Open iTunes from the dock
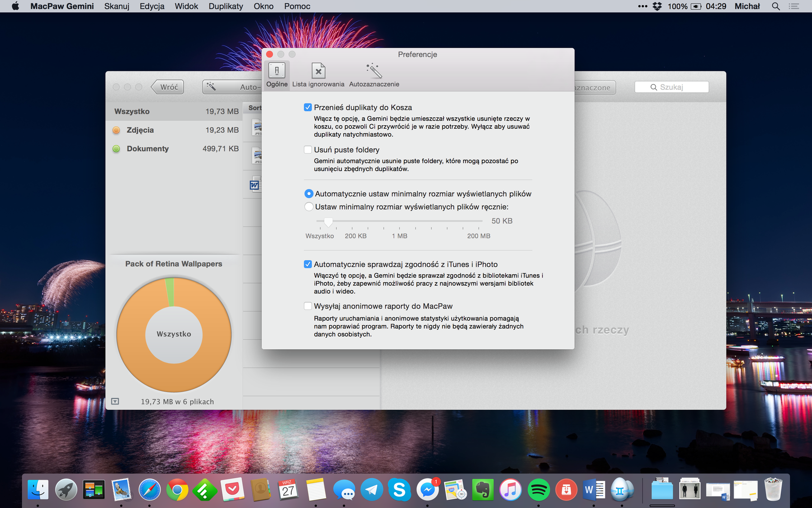The width and height of the screenshot is (812, 508). (510, 490)
